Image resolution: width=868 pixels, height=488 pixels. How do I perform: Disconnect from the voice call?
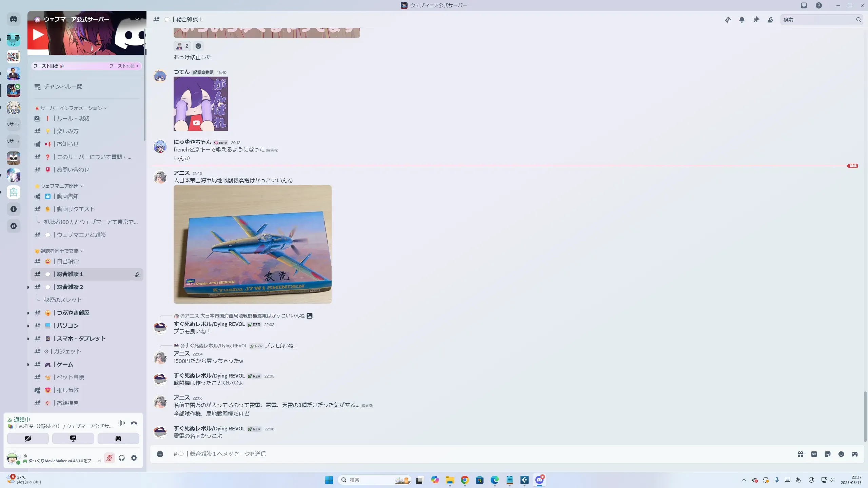(134, 423)
